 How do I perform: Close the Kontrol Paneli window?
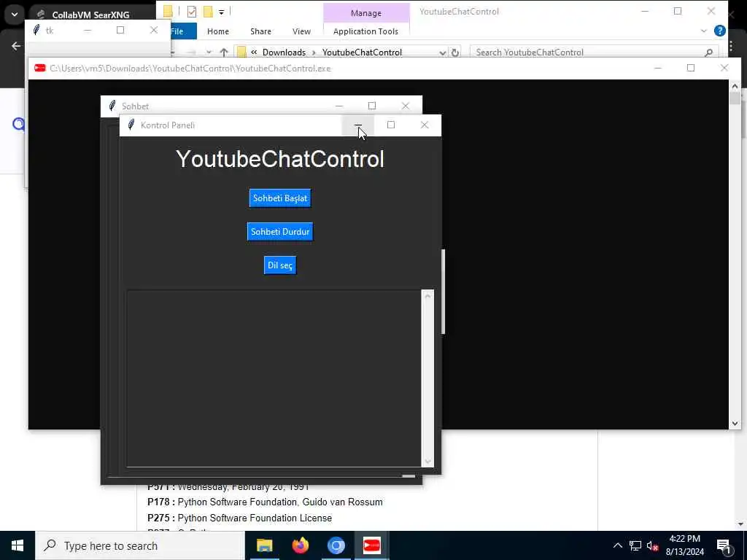(425, 125)
